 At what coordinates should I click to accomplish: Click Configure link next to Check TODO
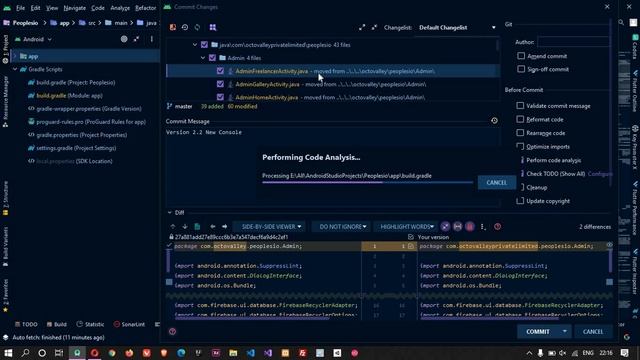600,173
